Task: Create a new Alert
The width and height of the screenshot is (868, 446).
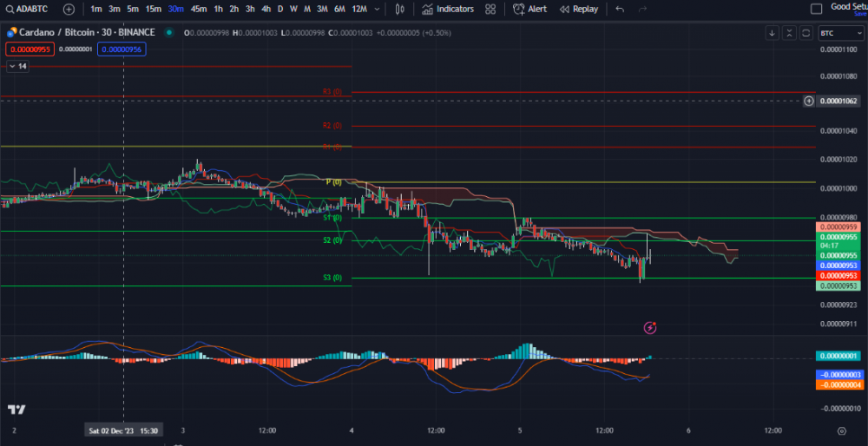Action: tap(529, 9)
